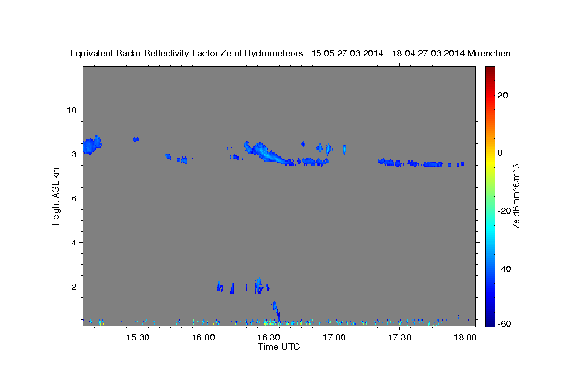Click the 'Time UTC' axis label

[x=279, y=347]
